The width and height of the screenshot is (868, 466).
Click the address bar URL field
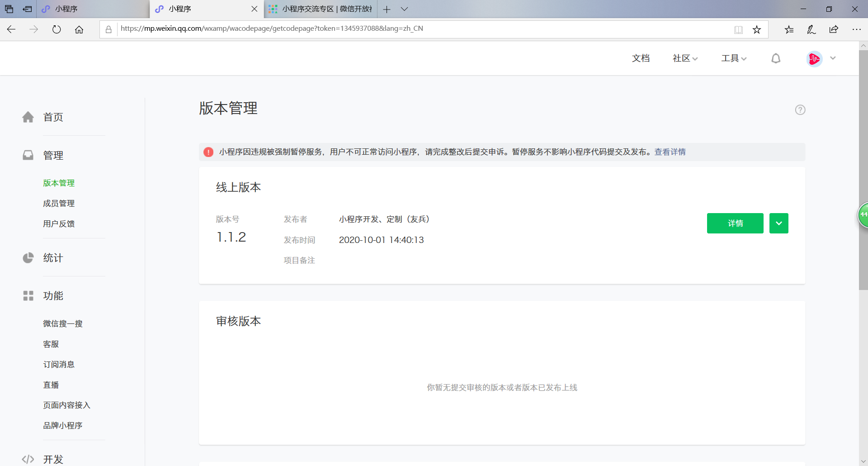click(424, 29)
